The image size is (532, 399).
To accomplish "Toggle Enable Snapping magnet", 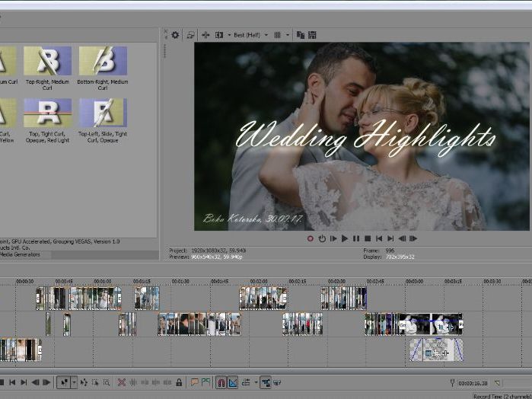I will pos(221,383).
